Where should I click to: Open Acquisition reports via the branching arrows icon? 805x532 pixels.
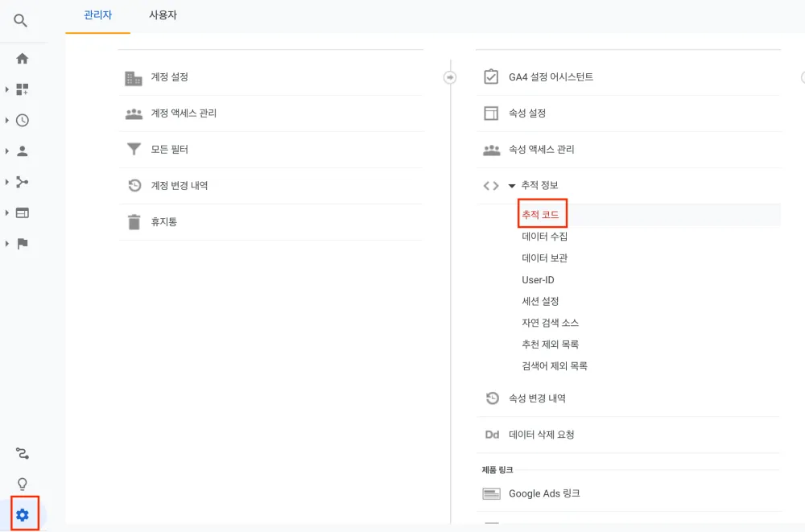23,181
